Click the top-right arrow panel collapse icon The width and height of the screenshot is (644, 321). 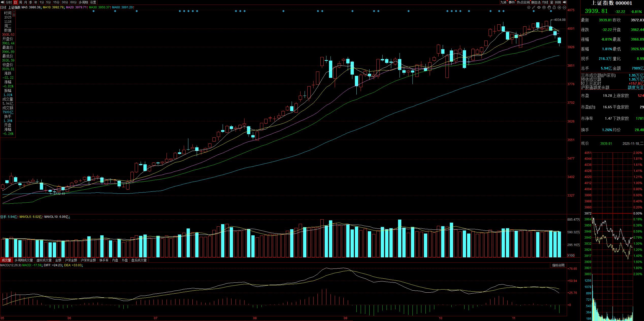coord(565,2)
